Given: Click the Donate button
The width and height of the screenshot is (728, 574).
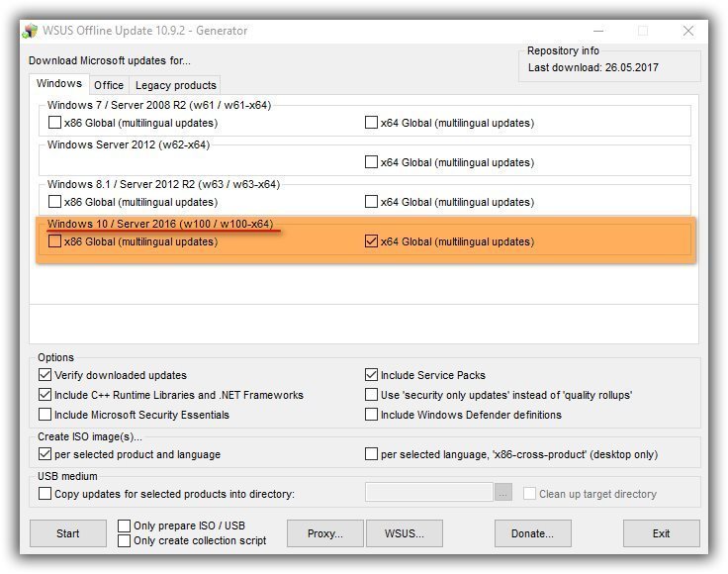Looking at the screenshot, I should pyautogui.click(x=532, y=533).
